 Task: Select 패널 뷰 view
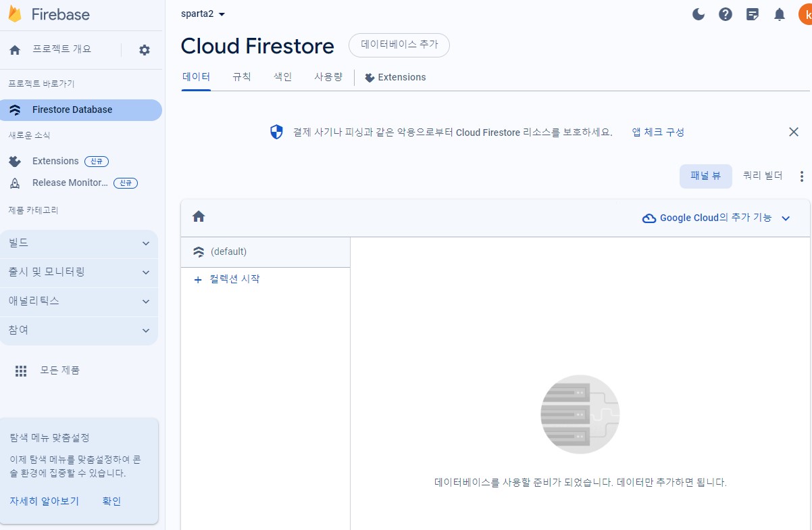click(x=706, y=176)
